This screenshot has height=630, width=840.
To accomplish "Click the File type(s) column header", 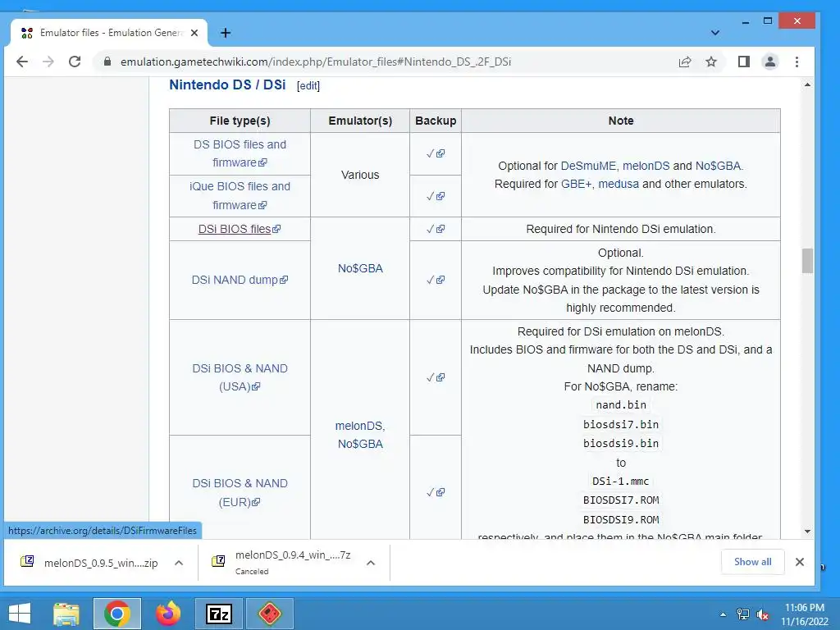I will tap(240, 121).
